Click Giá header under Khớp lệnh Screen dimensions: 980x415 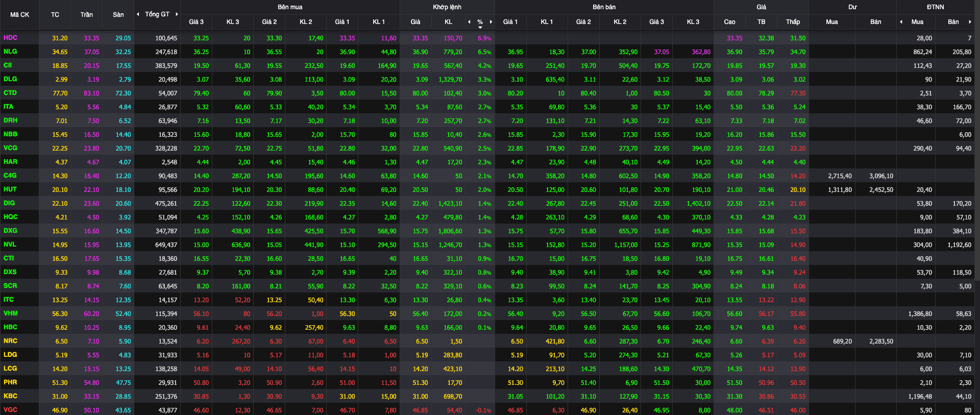(415, 22)
